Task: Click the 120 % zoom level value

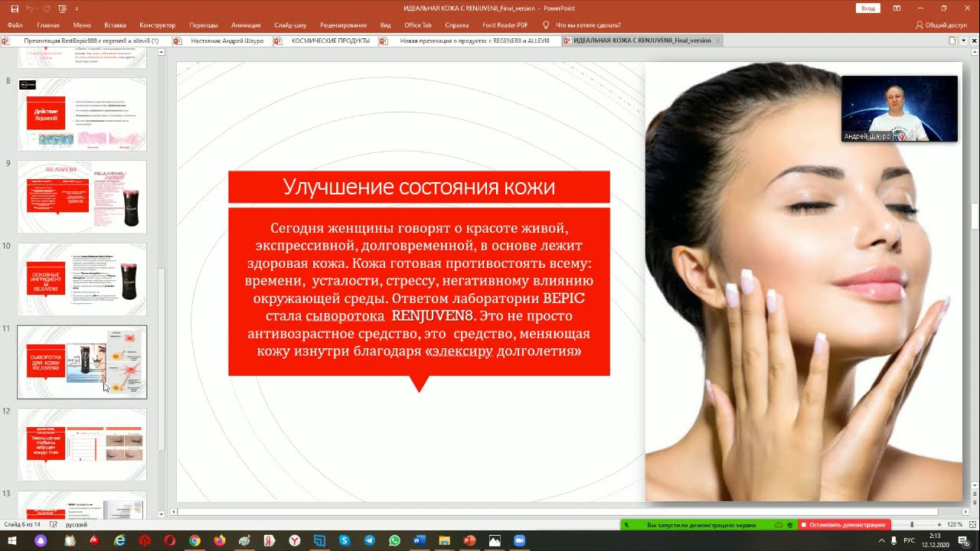Action: [955, 525]
